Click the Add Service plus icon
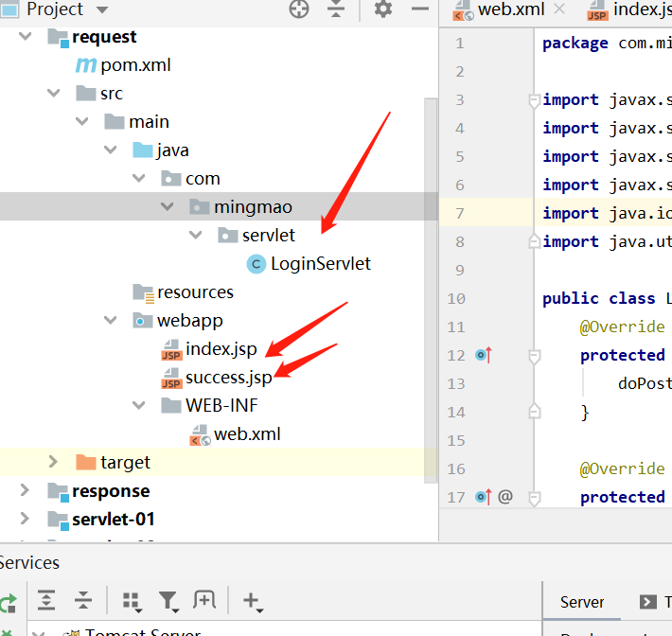672x636 pixels. tap(253, 601)
